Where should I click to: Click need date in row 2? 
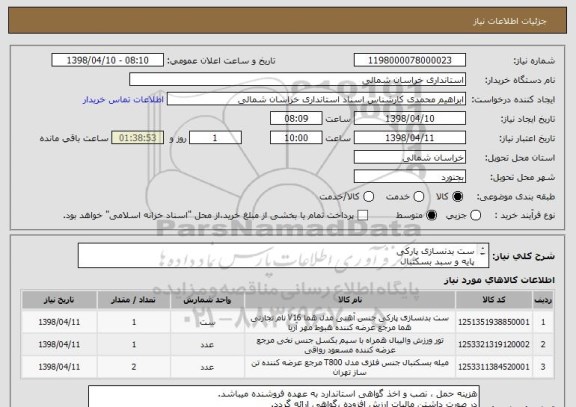tap(59, 345)
